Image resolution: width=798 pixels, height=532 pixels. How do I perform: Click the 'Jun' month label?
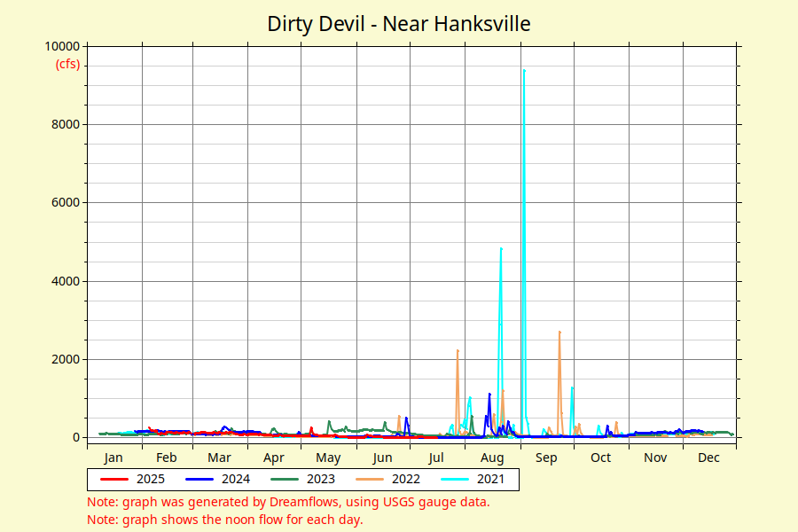(383, 458)
